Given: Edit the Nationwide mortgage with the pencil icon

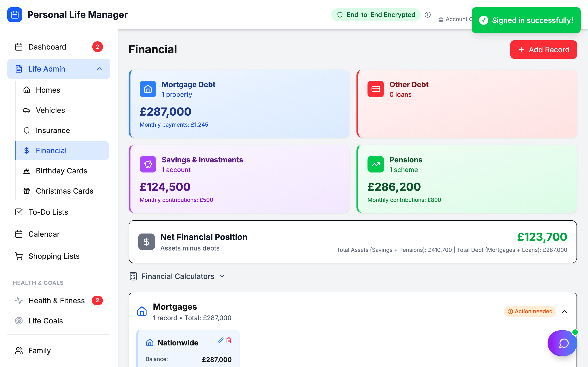Looking at the screenshot, I should [220, 341].
